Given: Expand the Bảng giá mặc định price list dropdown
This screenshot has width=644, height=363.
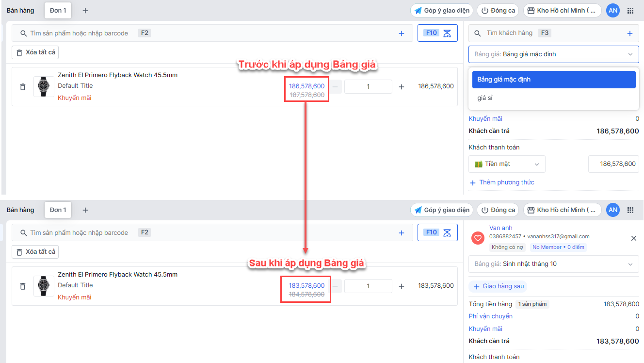Looking at the screenshot, I should (554, 54).
